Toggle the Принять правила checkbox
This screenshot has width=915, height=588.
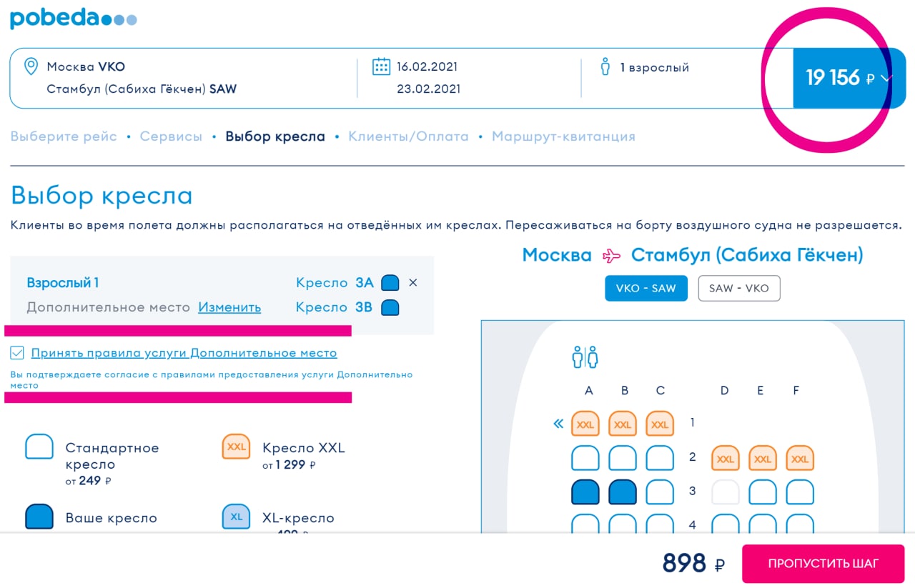16,352
